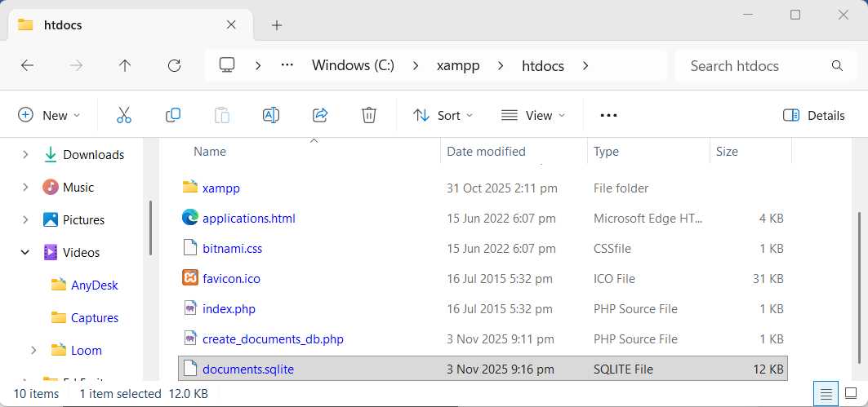Click the file icon of documents.sqlite
The width and height of the screenshot is (868, 407).
(190, 369)
